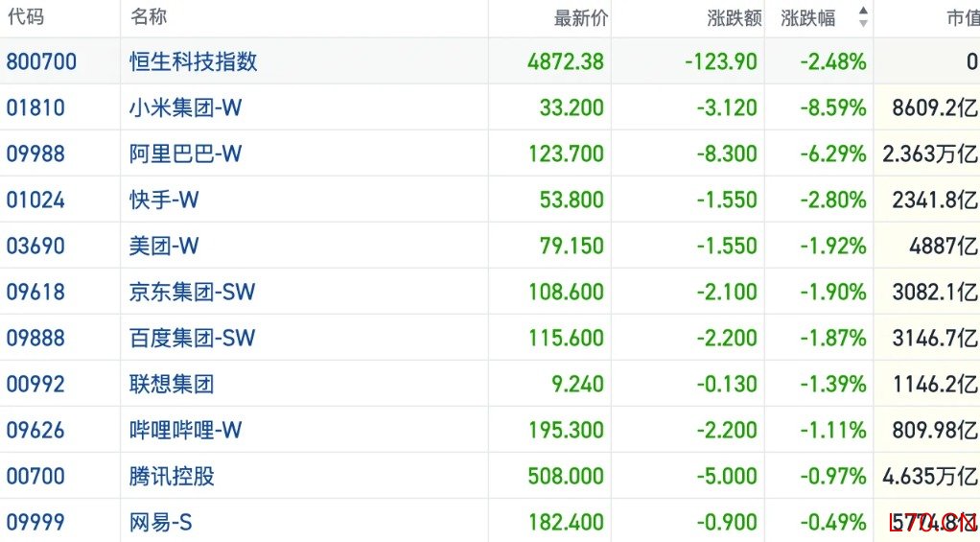The image size is (980, 542).
Task: Select the price 53.800
Action: pyautogui.click(x=572, y=200)
